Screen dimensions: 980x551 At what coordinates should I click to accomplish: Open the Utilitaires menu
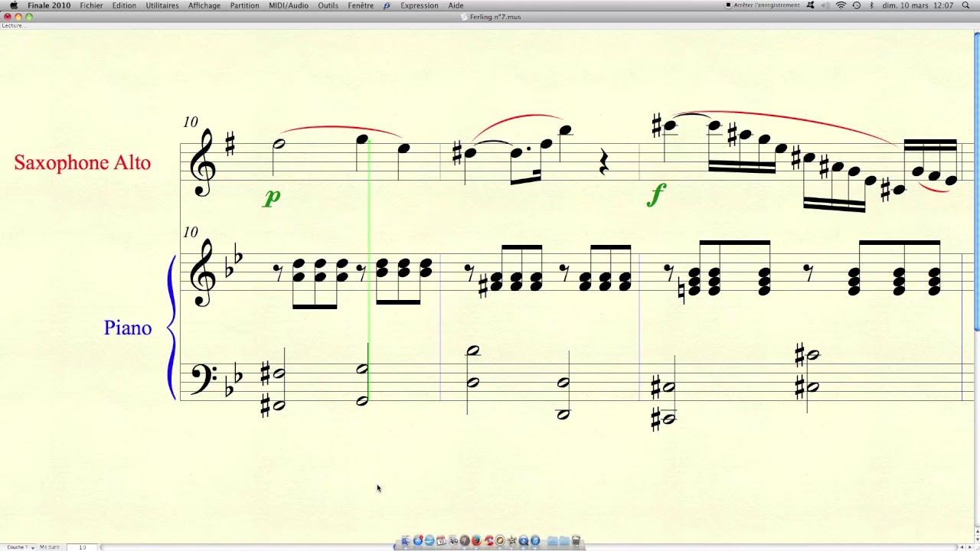pos(162,5)
